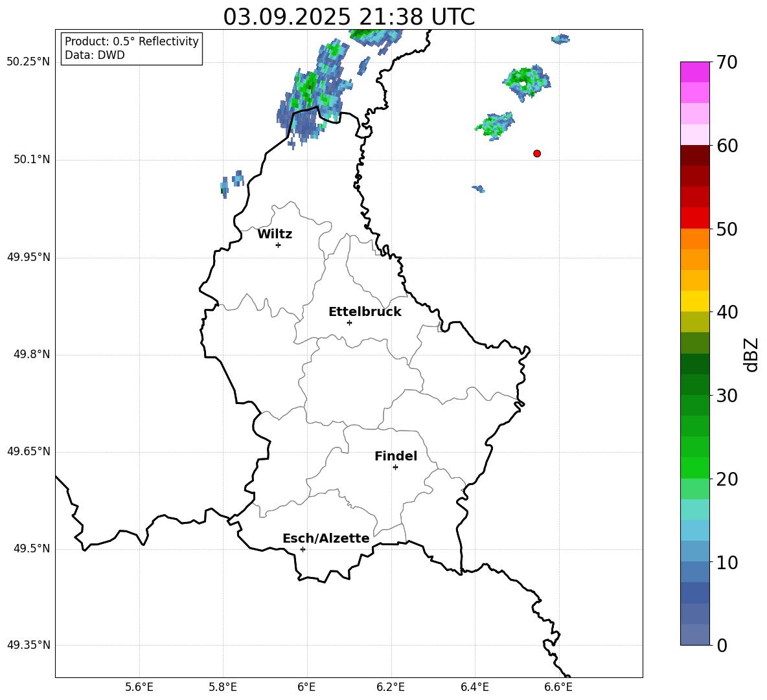
Task: Click the Wiltz station cross marker
Action: 279,245
